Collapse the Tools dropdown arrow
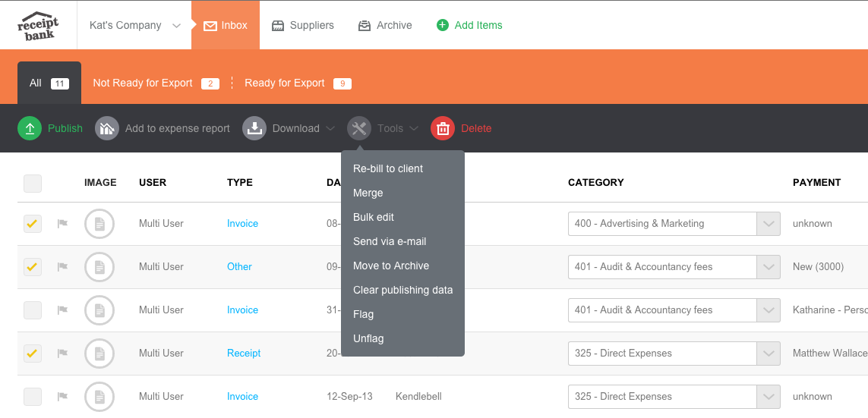This screenshot has width=868, height=418. [414, 128]
